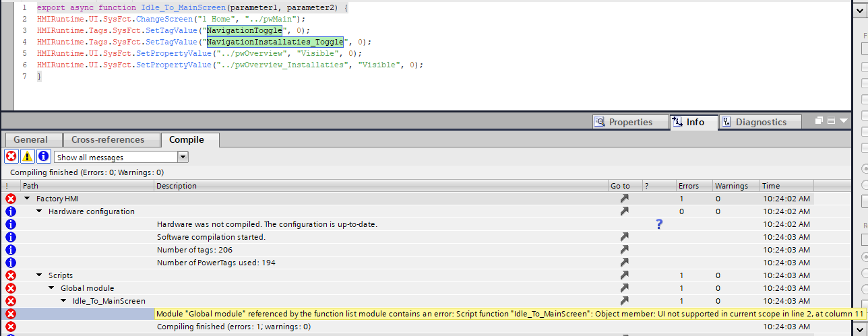The height and width of the screenshot is (336, 868).
Task: Click the Go to arrow for Global module
Action: coord(625,288)
